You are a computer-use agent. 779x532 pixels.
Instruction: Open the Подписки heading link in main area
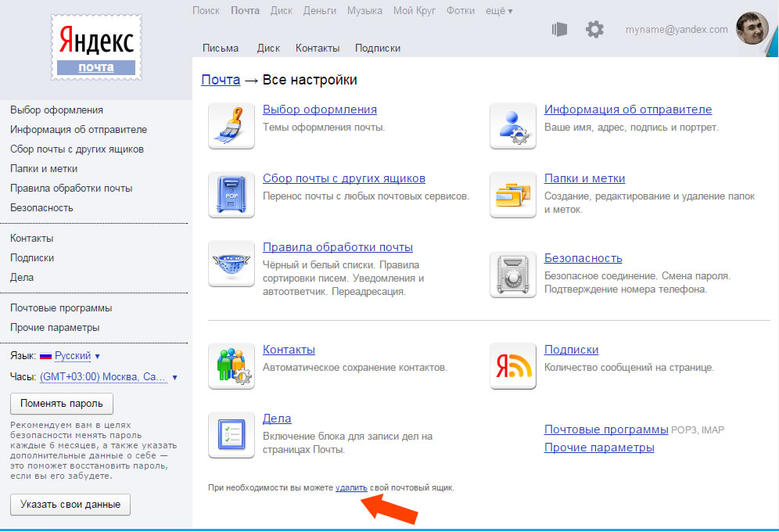[x=571, y=350]
